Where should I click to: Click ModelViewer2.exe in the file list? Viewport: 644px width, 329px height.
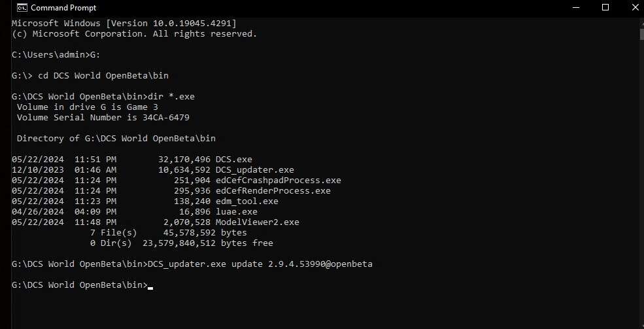pyautogui.click(x=258, y=222)
